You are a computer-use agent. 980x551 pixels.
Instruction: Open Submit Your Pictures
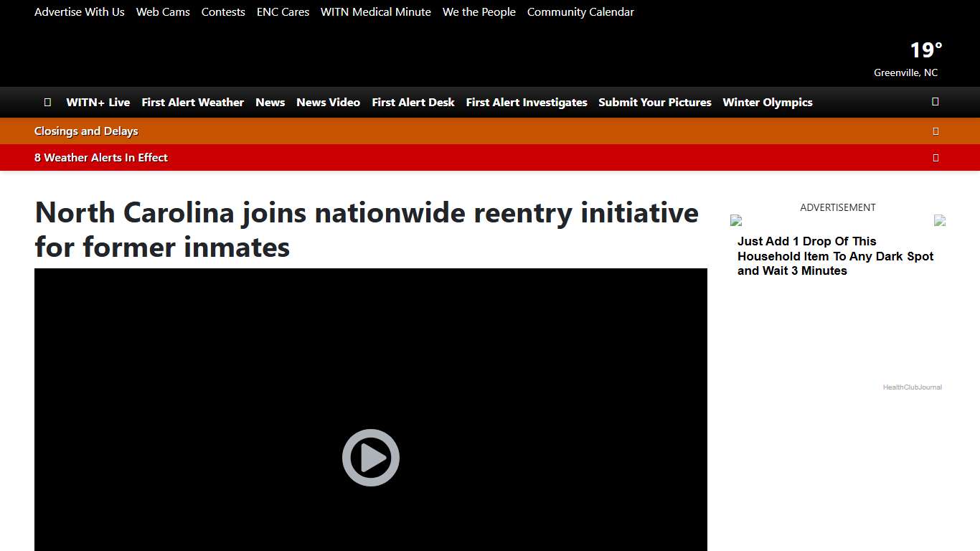[654, 102]
